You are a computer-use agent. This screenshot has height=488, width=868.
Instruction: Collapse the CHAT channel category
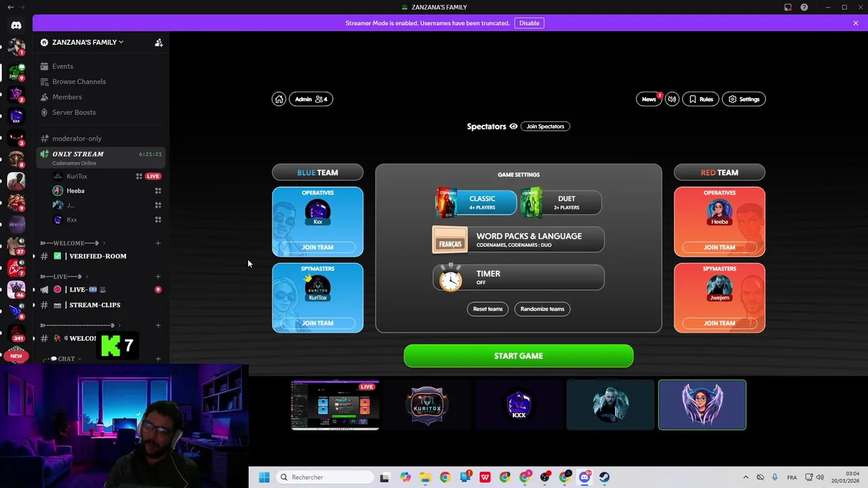coord(66,359)
